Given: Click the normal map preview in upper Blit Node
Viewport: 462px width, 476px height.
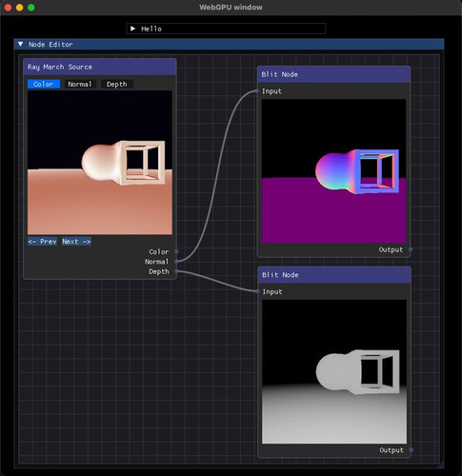Looking at the screenshot, I should point(333,171).
